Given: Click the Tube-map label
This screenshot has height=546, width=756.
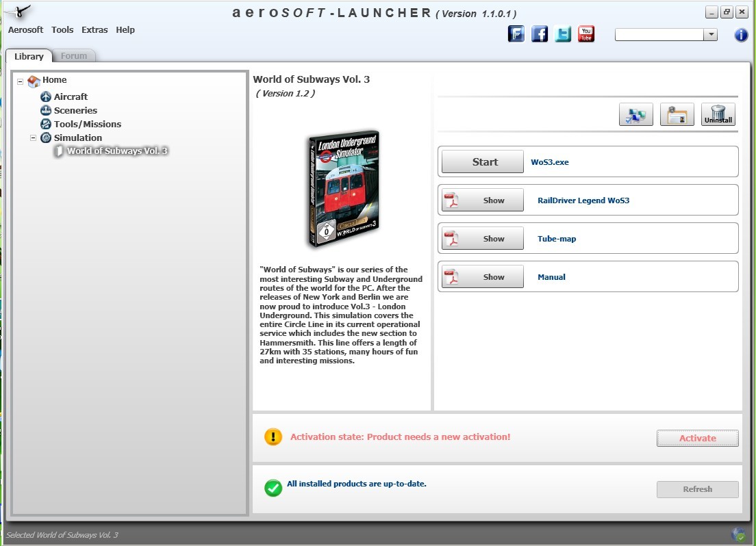Looking at the screenshot, I should tap(557, 239).
